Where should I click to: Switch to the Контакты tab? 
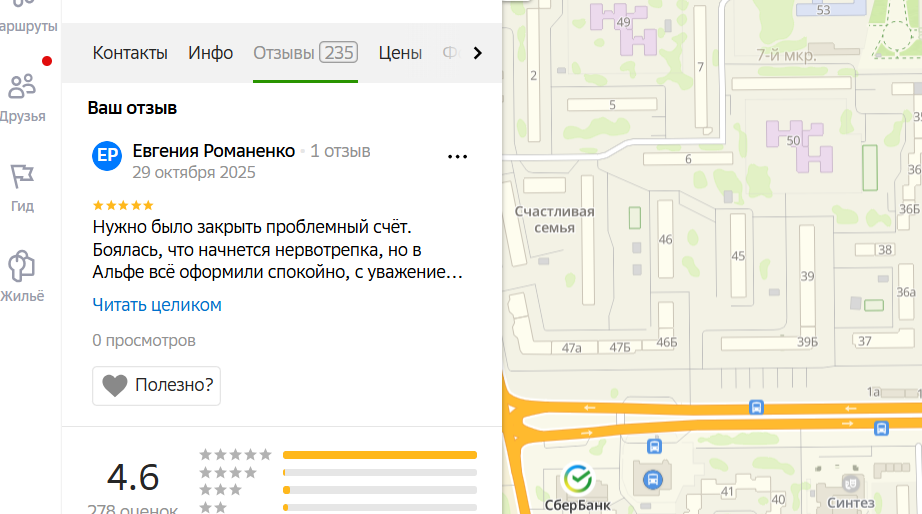[130, 53]
